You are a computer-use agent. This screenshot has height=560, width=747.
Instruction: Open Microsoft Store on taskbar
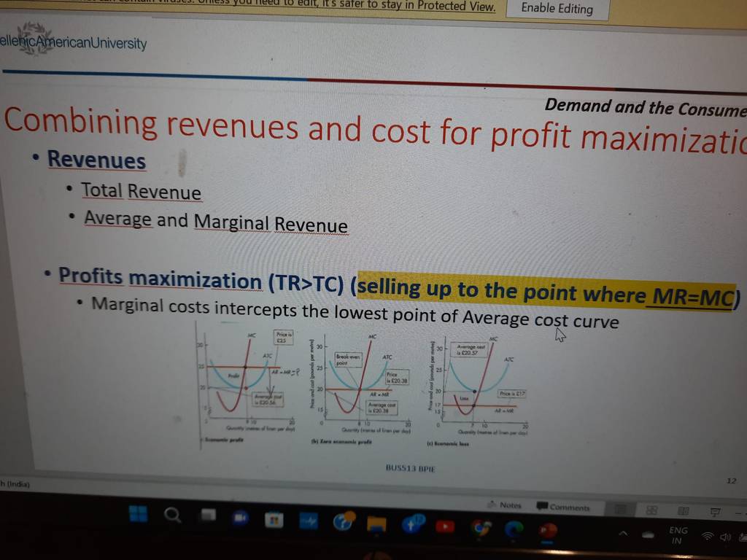[274, 520]
